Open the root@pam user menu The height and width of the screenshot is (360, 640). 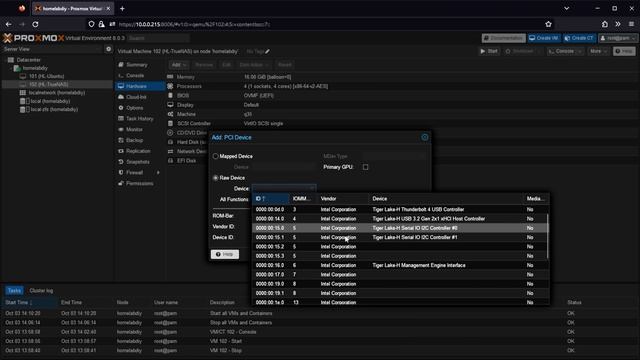(x=618, y=38)
